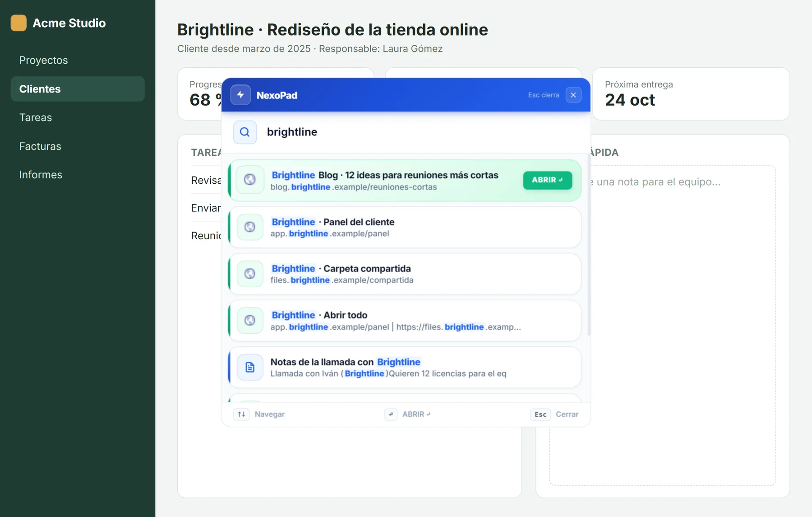Click the up-down arrows Navegar key icon
The height and width of the screenshot is (517, 812).
pos(241,414)
